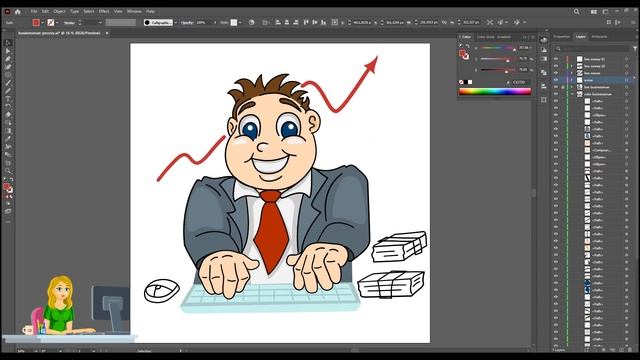Click the hex color value field

(x=521, y=82)
